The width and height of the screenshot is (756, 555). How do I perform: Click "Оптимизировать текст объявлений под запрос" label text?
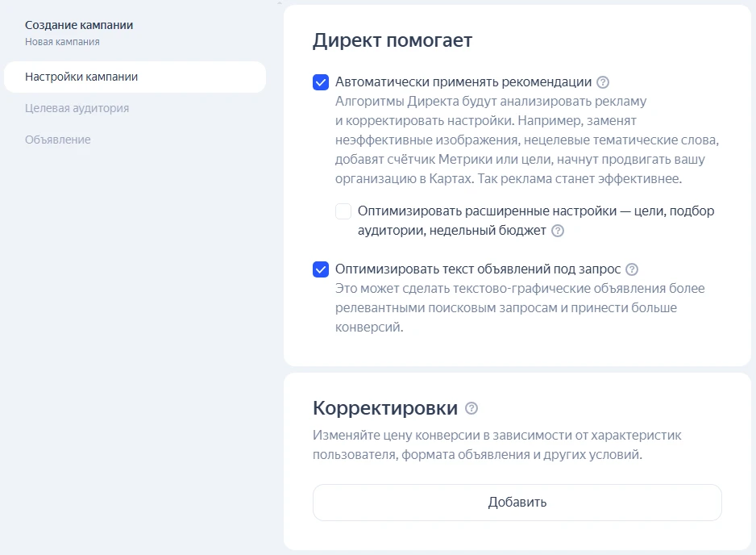click(x=478, y=269)
